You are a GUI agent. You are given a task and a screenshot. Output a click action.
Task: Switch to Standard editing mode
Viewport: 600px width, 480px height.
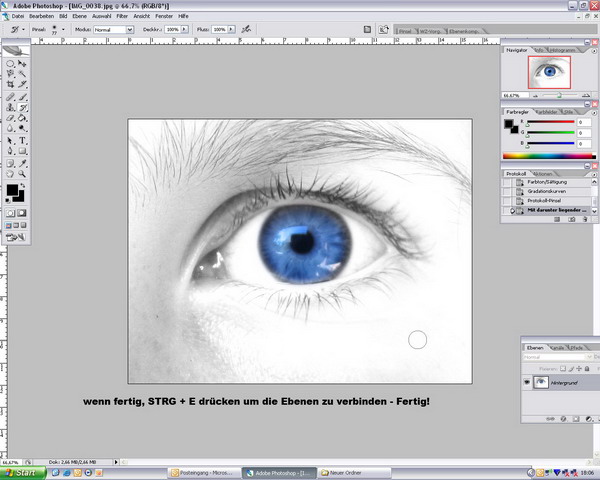10,213
